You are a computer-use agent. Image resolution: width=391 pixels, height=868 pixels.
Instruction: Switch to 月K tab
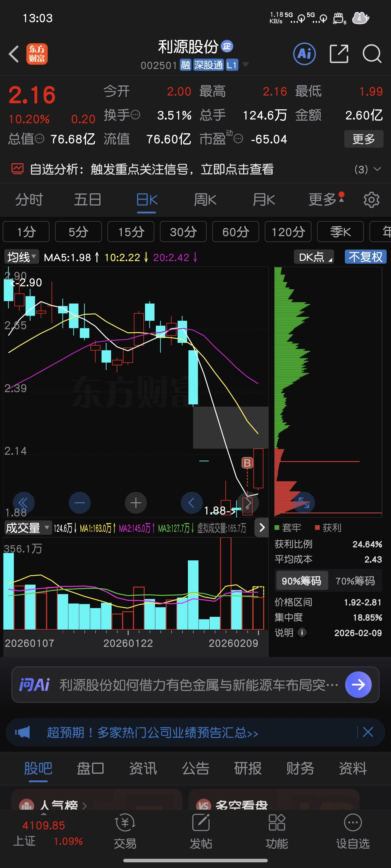264,200
